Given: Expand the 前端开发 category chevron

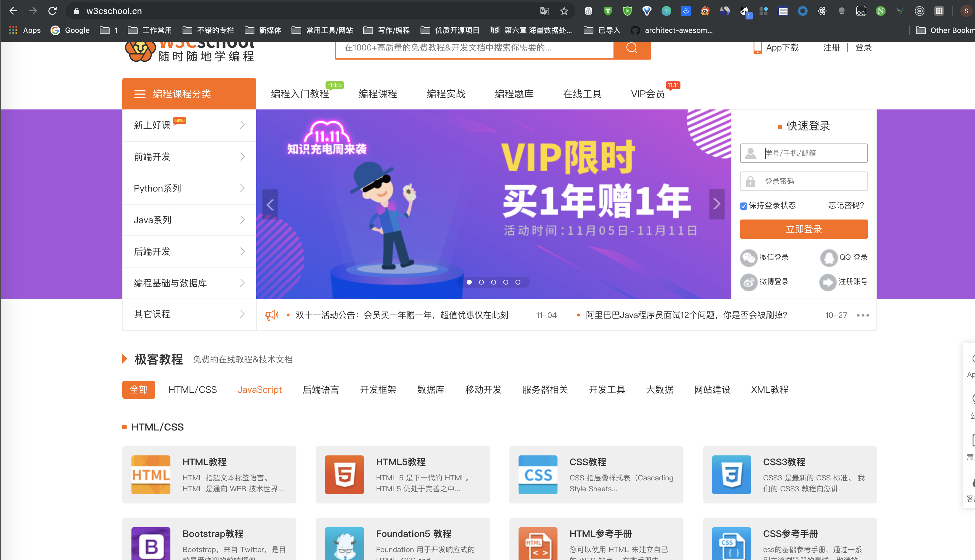Looking at the screenshot, I should [x=243, y=157].
